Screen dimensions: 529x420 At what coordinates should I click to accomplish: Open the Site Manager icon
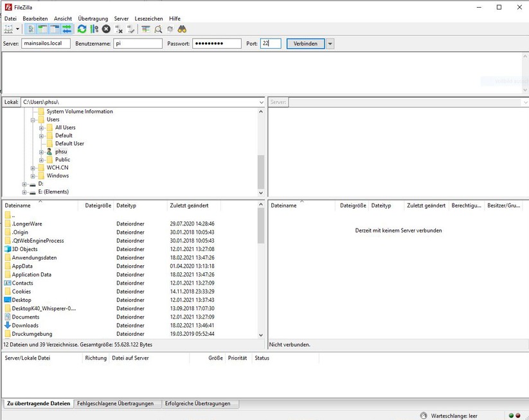pos(8,29)
